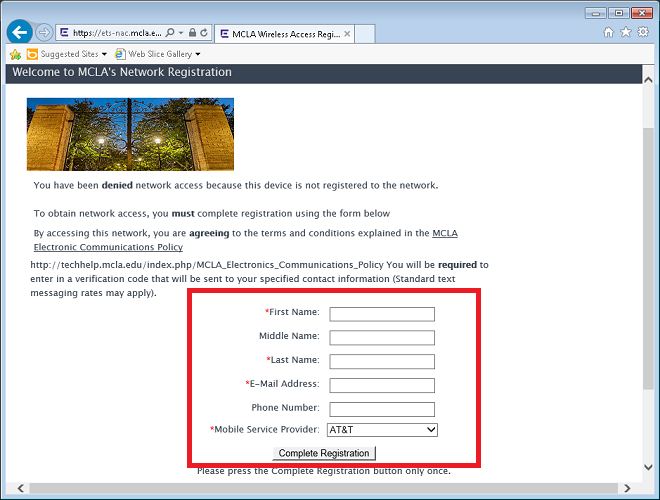Image resolution: width=660 pixels, height=500 pixels.
Task: Open Favorites with the star icon
Action: (626, 32)
